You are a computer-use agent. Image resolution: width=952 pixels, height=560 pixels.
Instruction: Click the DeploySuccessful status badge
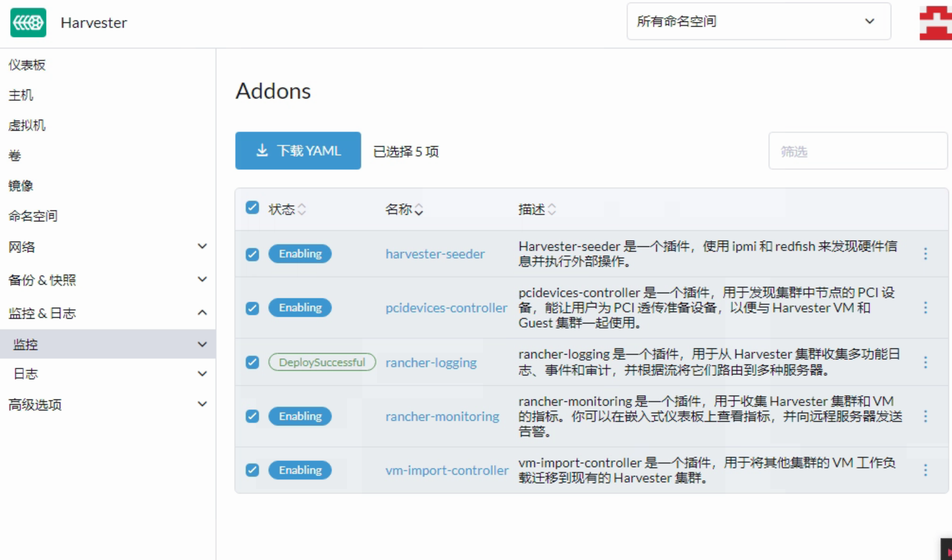(322, 362)
